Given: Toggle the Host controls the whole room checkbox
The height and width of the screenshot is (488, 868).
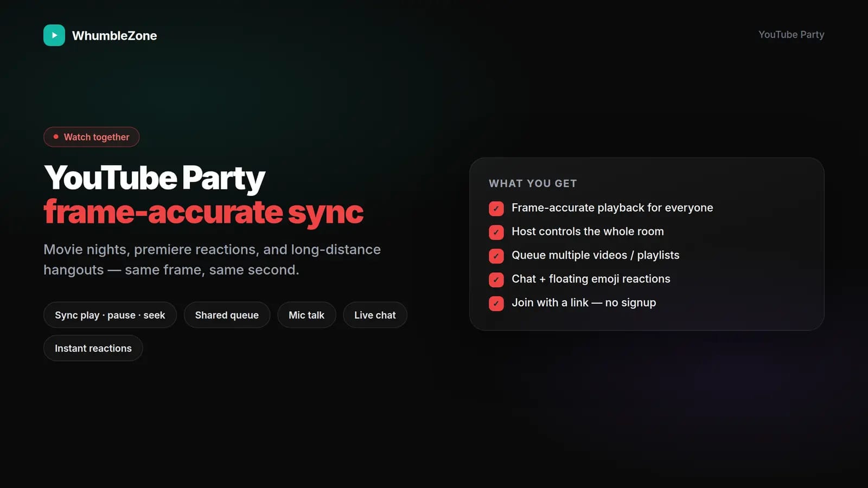Looking at the screenshot, I should click(496, 232).
